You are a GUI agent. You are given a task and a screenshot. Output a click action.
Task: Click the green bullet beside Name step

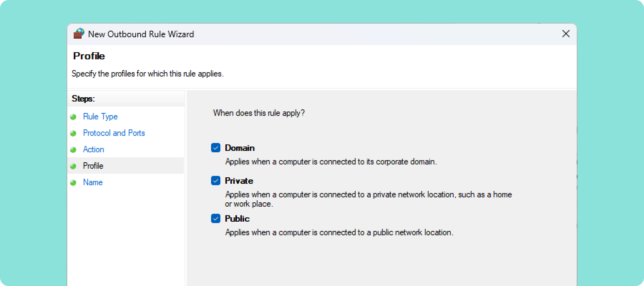[x=73, y=183]
